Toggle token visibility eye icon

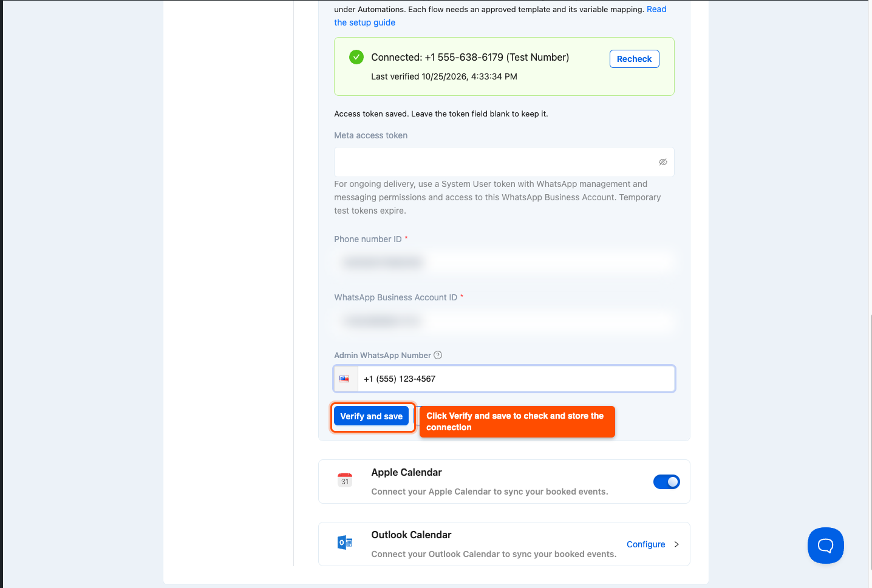(x=663, y=162)
